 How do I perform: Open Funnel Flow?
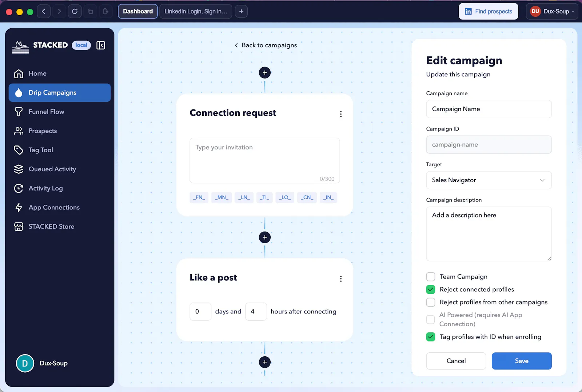(60, 112)
